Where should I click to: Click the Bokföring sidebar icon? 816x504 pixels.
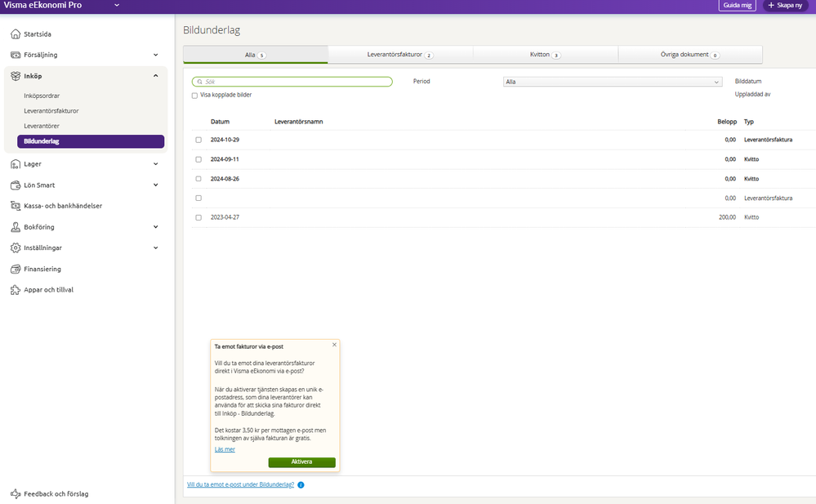tap(16, 227)
